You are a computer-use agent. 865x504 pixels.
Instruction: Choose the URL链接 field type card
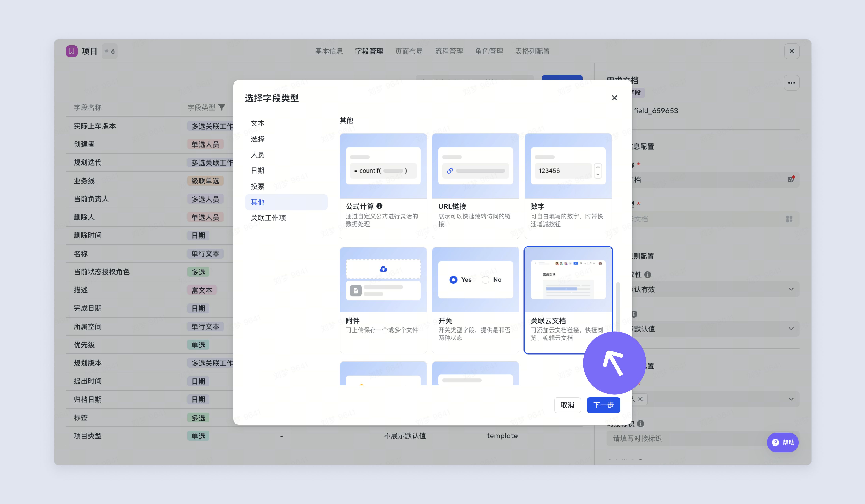point(475,186)
